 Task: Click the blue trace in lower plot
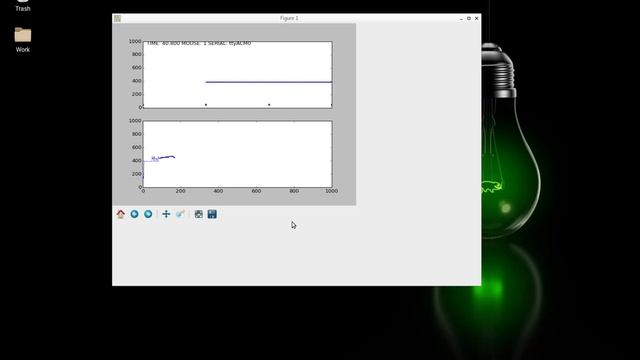click(163, 158)
